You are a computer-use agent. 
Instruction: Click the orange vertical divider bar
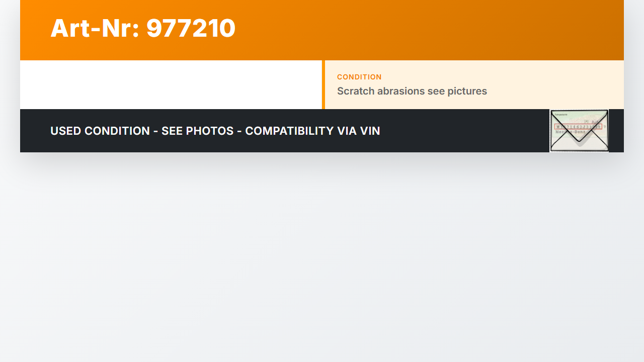pos(324,84)
